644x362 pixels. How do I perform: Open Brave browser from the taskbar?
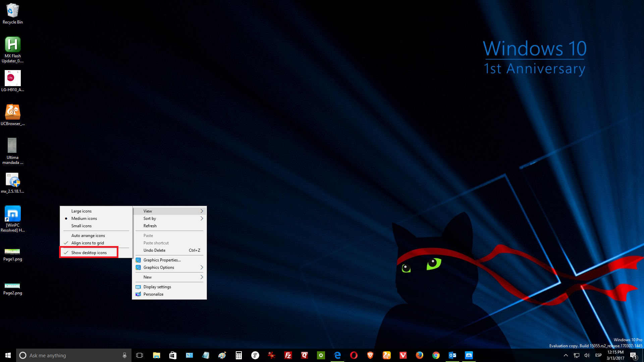(370, 355)
